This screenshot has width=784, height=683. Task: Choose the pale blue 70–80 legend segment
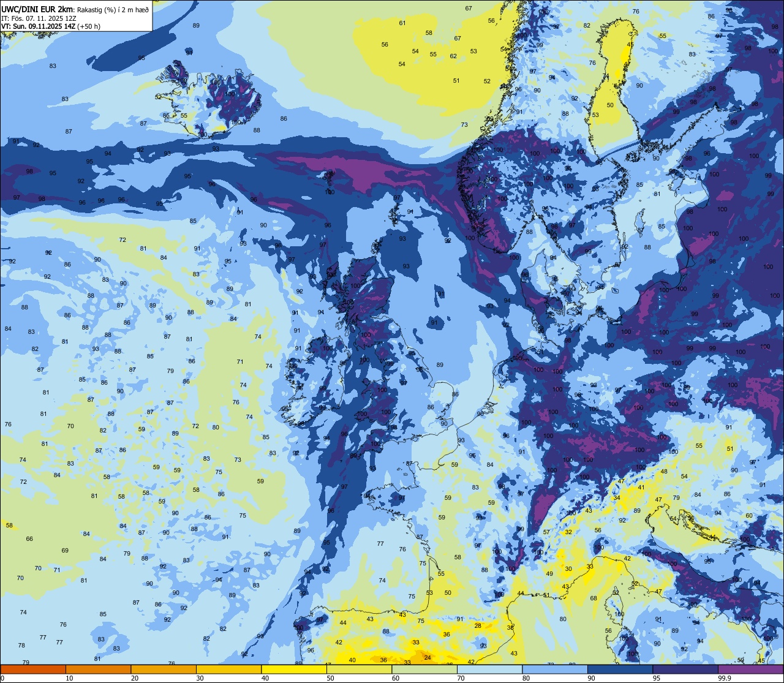[489, 669]
